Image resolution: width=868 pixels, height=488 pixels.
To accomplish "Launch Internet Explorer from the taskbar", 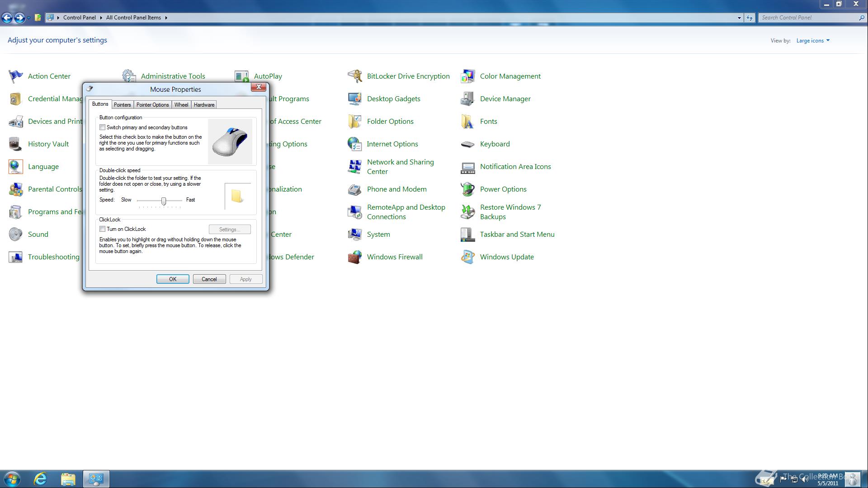I will point(41,479).
